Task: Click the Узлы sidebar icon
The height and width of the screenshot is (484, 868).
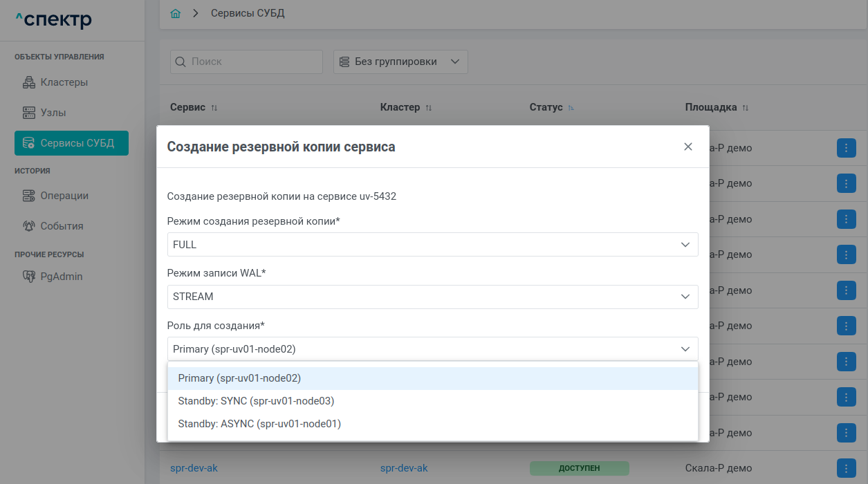Action: [29, 113]
